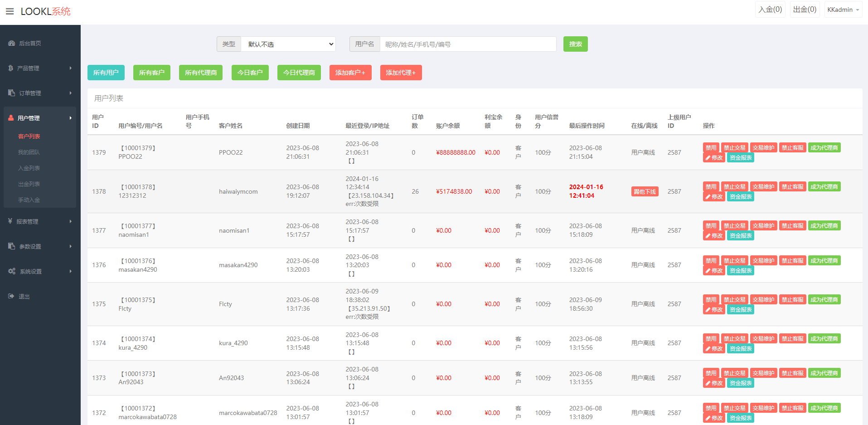Click 踢他下线 for user 1378
The height and width of the screenshot is (425, 868).
click(645, 192)
